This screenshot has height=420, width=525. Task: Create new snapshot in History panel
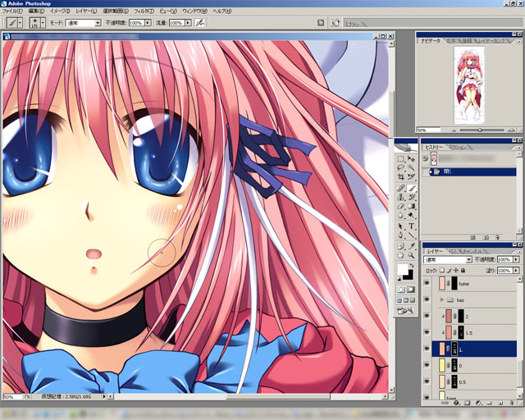(486, 237)
